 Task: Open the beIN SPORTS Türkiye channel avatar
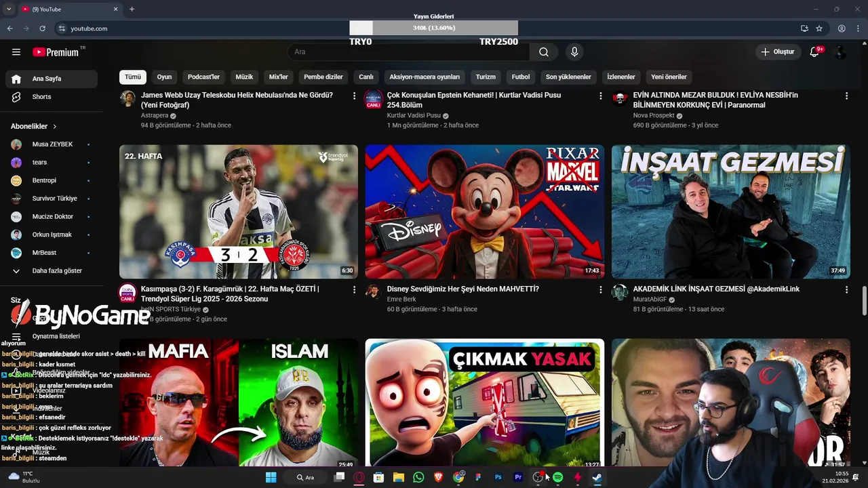point(127,292)
